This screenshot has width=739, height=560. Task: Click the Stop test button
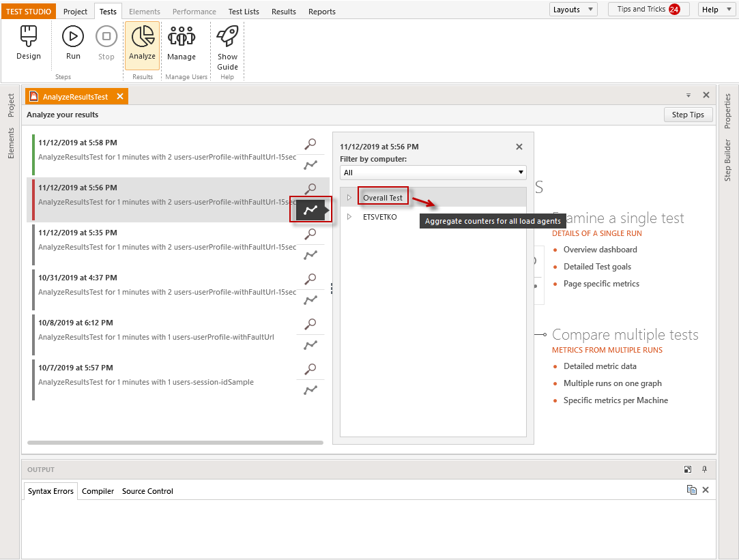[106, 44]
